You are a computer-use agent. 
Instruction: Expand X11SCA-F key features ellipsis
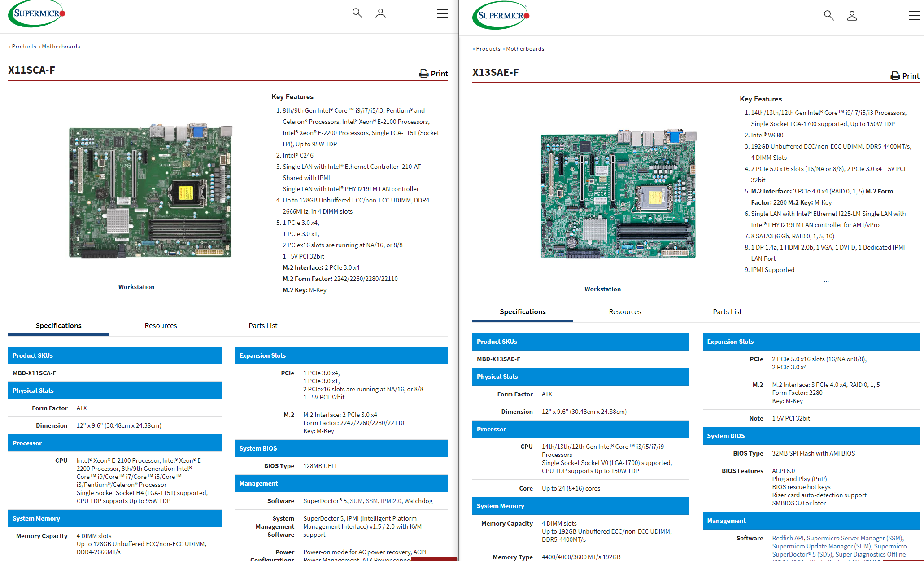[x=356, y=302]
